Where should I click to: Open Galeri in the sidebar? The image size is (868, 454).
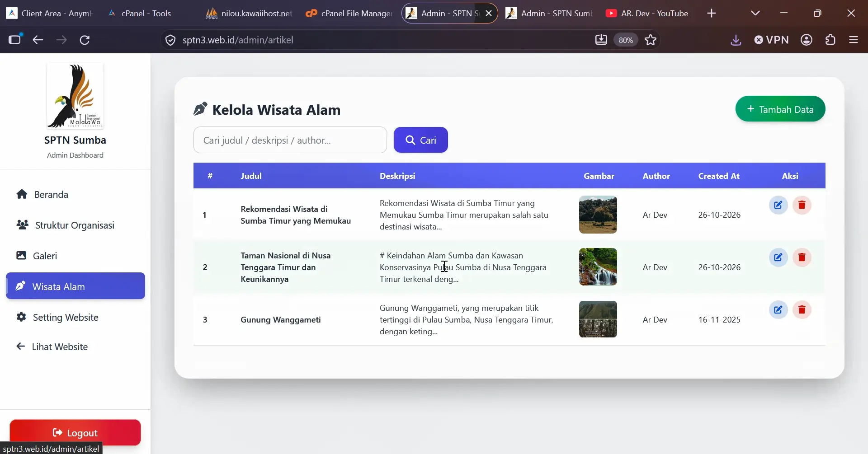[75, 256]
